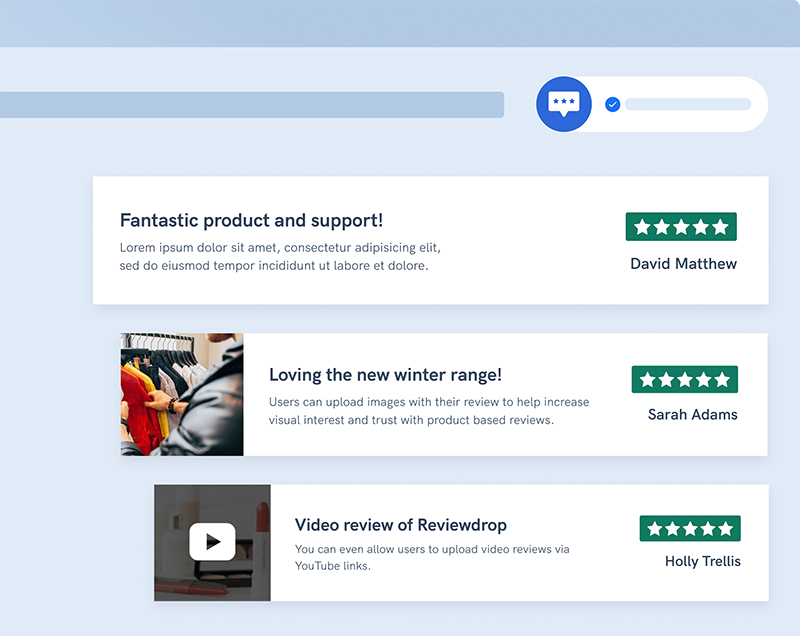The width and height of the screenshot is (800, 636).
Task: Click Sarah Adams' five-star rating badge
Action: point(684,380)
